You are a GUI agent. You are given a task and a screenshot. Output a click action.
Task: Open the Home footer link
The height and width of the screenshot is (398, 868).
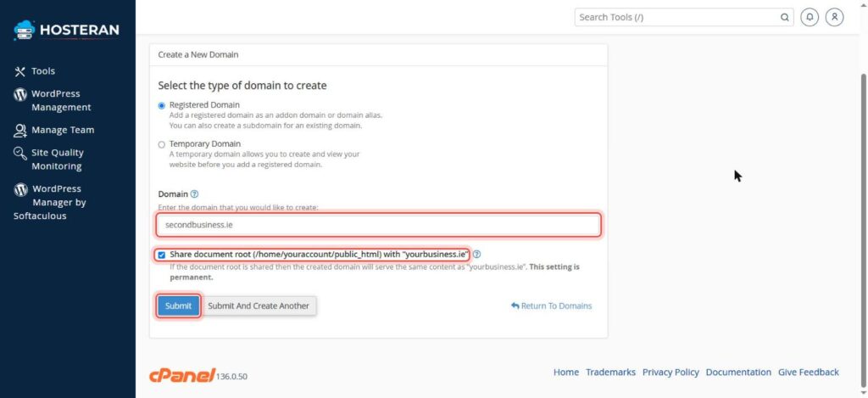pos(565,373)
